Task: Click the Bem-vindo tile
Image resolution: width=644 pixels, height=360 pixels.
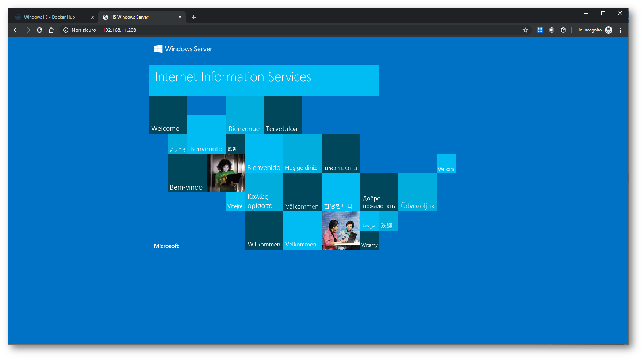Action: [x=187, y=173]
